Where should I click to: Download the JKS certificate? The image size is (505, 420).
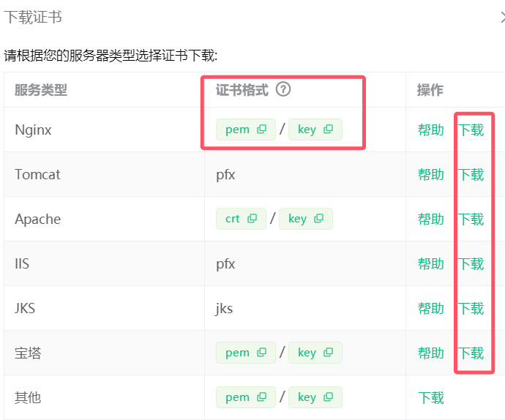point(471,309)
